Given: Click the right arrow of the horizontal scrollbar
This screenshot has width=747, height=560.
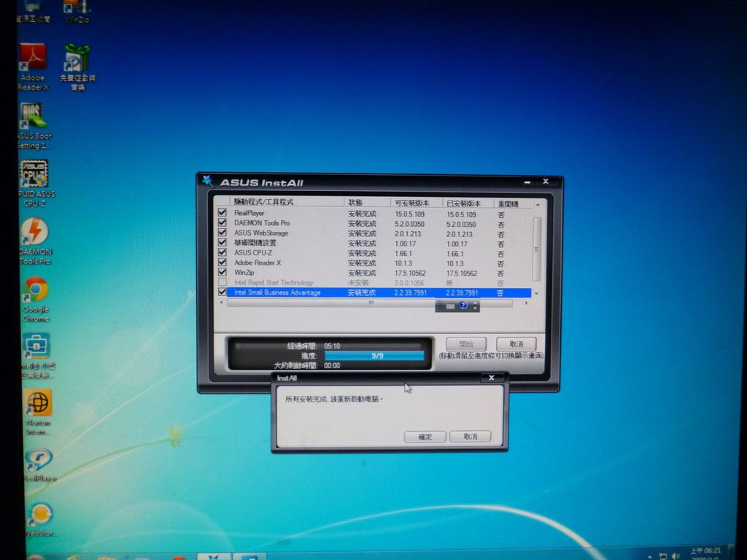Looking at the screenshot, I should [526, 303].
